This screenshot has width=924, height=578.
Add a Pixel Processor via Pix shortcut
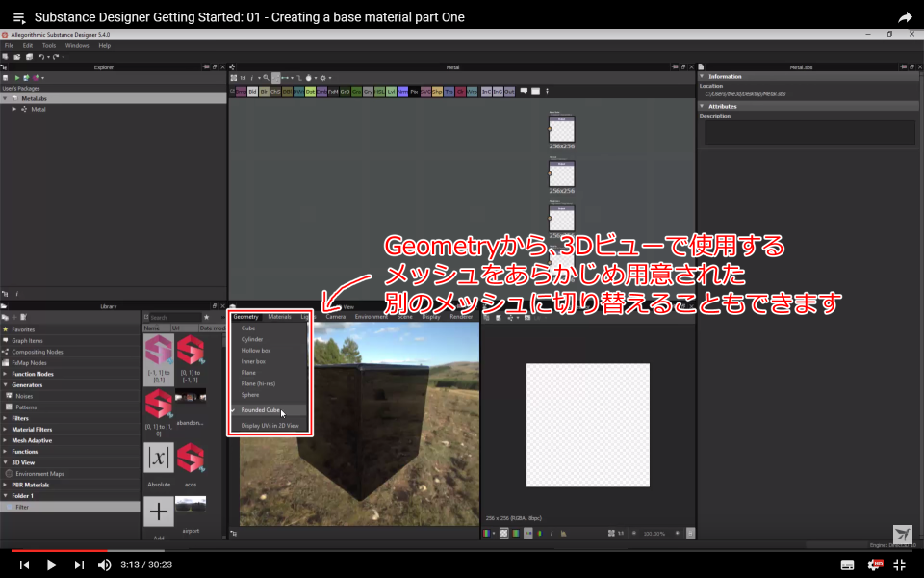414,92
